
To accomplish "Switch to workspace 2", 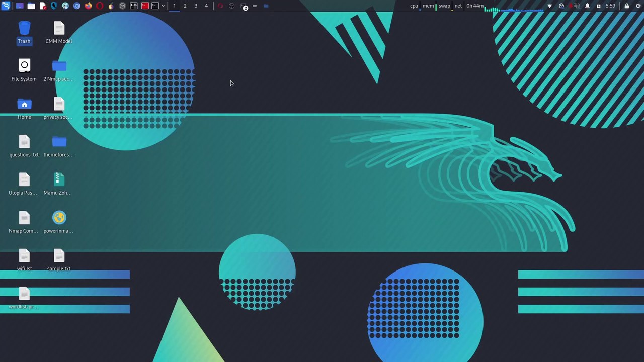I will point(185,6).
